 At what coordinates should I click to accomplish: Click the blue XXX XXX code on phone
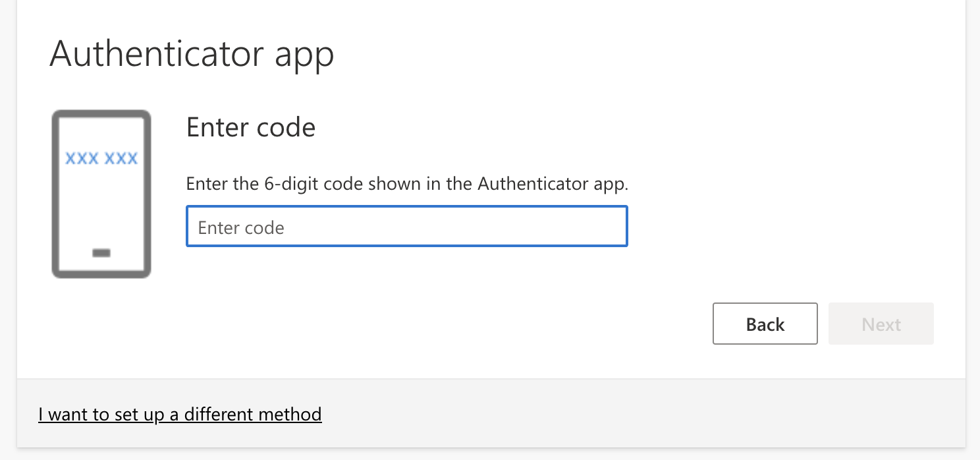(x=101, y=159)
